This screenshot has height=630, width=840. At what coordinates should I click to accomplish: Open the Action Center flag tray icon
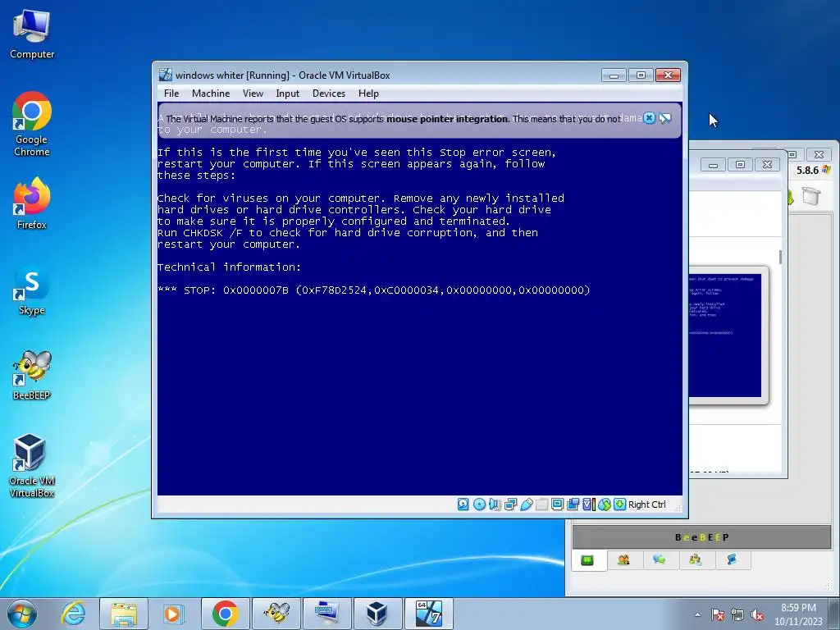pos(718,614)
